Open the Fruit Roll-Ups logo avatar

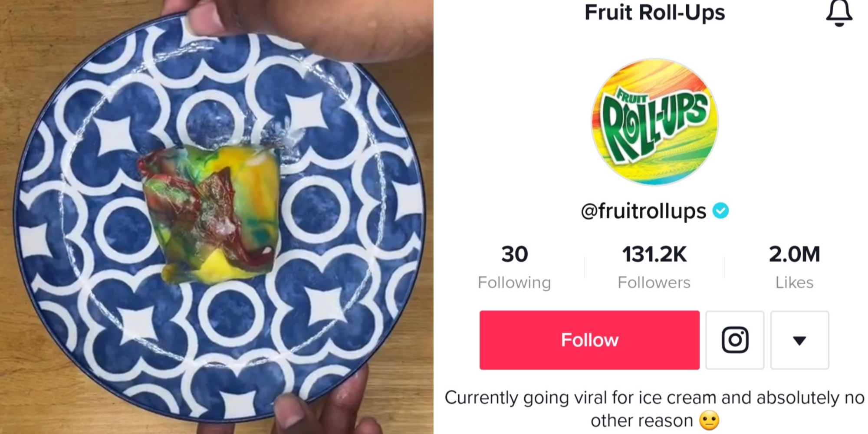pos(654,122)
